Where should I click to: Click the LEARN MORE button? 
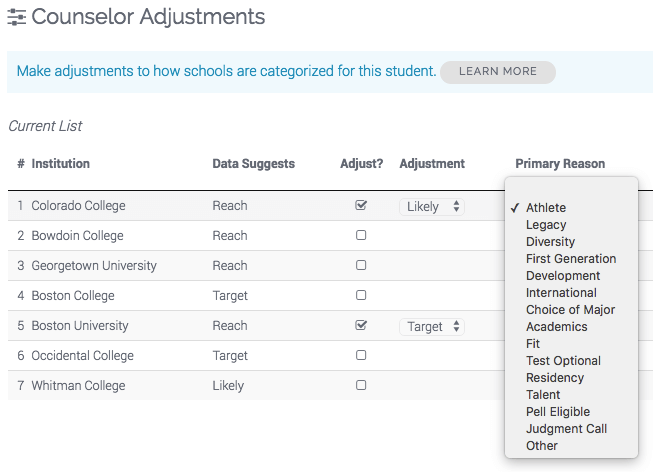coord(498,72)
